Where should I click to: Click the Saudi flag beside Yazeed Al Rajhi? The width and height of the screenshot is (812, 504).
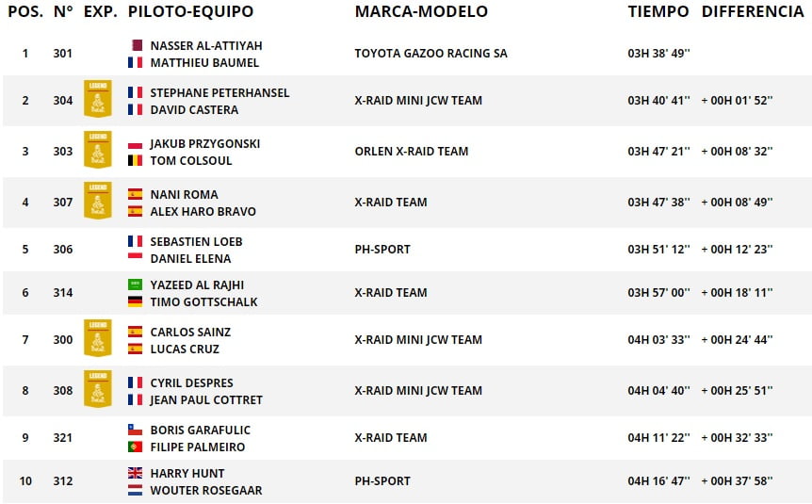135,285
